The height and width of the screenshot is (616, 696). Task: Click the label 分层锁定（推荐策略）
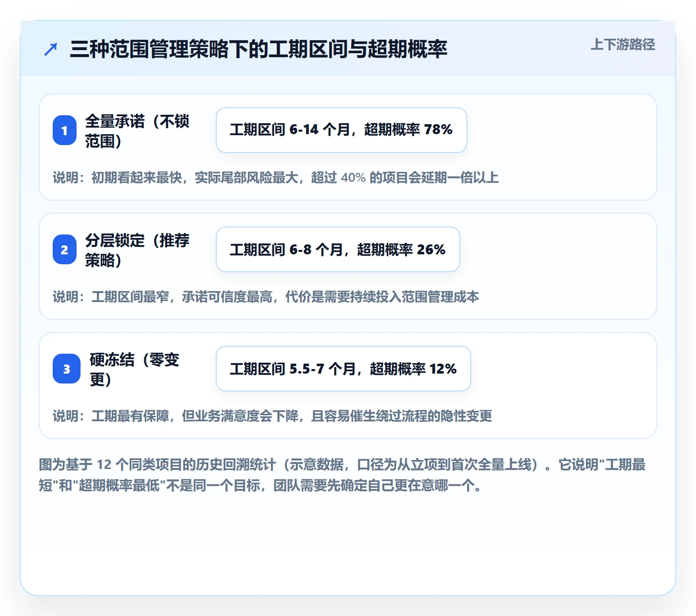[137, 250]
